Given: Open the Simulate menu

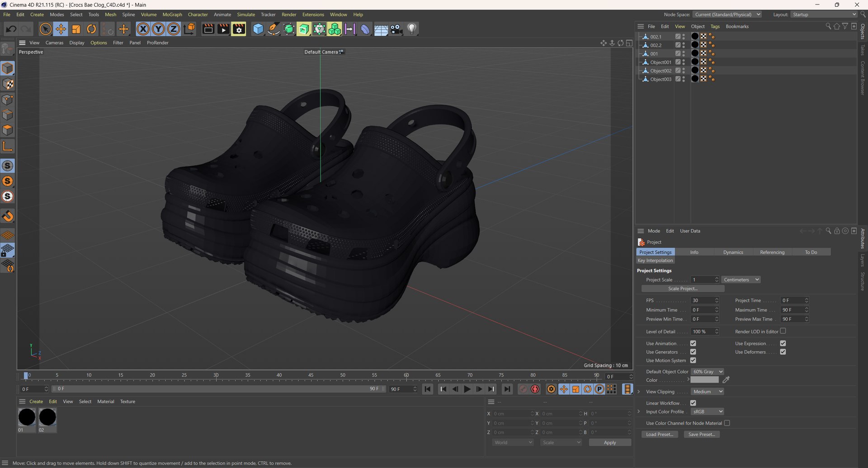Looking at the screenshot, I should [x=246, y=14].
